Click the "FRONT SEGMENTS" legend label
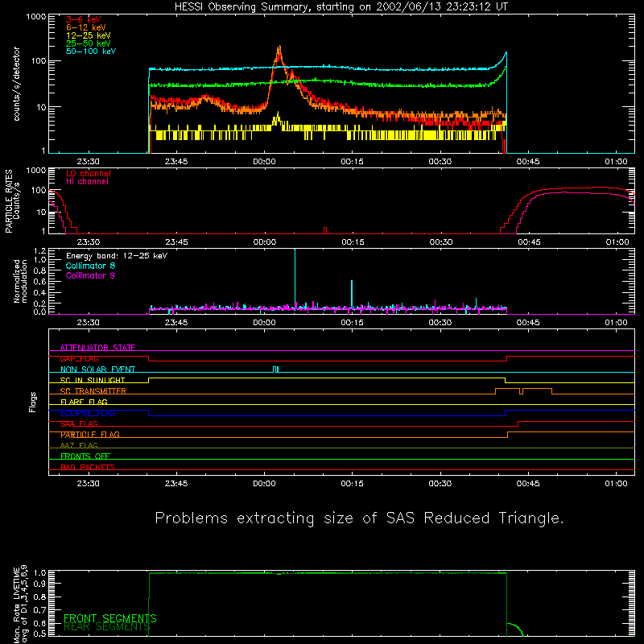This screenshot has width=644, height=644. tap(110, 618)
